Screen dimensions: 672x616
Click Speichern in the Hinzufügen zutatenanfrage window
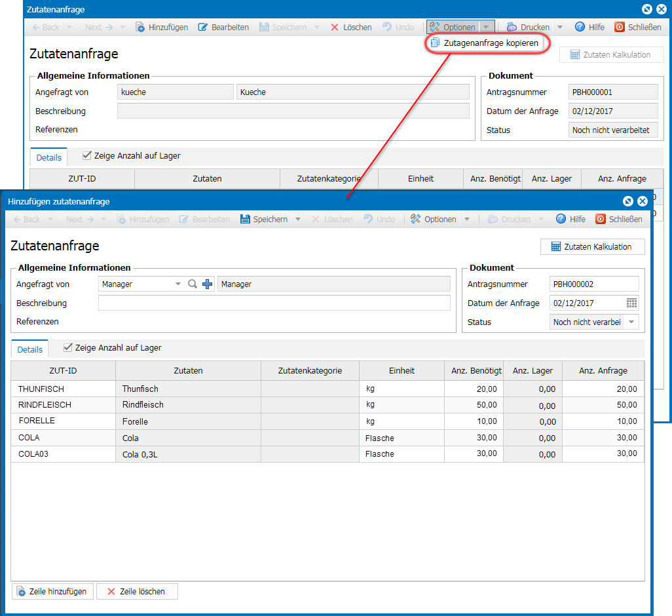click(264, 219)
